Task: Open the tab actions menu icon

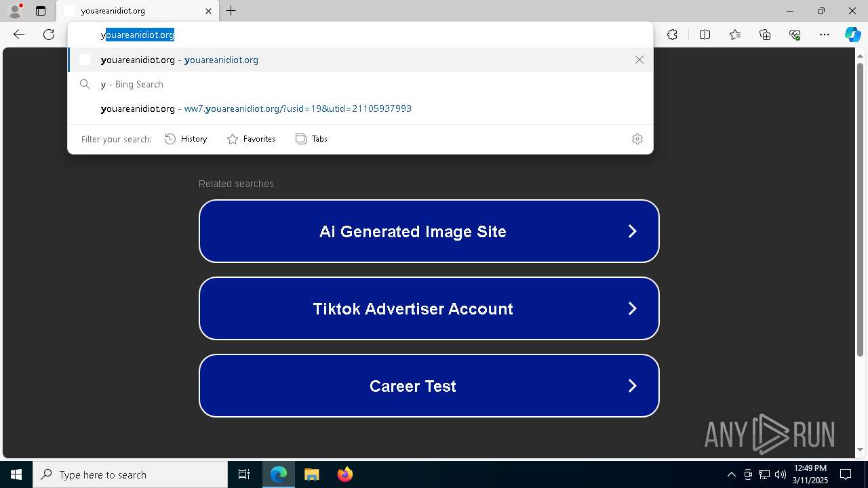Action: coord(41,11)
